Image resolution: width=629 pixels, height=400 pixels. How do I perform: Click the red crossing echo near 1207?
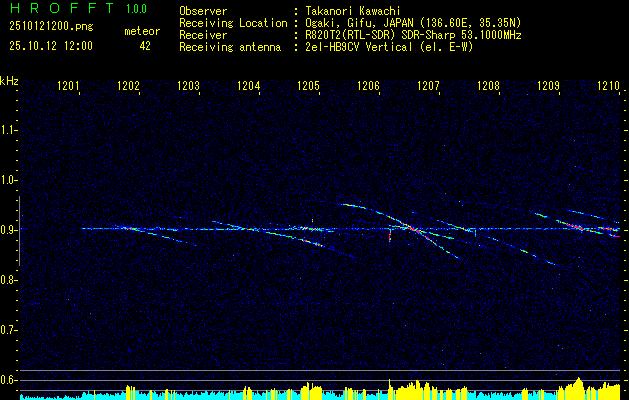pyautogui.click(x=414, y=230)
